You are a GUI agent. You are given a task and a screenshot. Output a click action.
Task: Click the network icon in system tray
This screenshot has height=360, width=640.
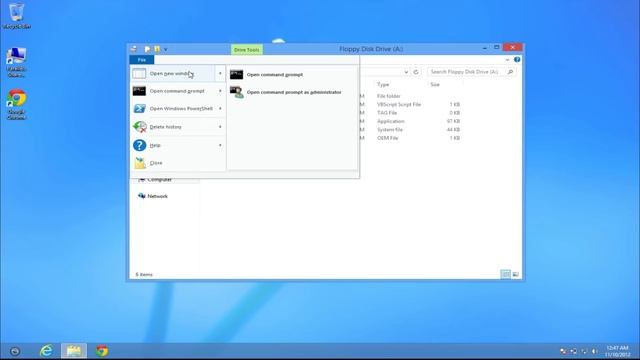tap(584, 351)
